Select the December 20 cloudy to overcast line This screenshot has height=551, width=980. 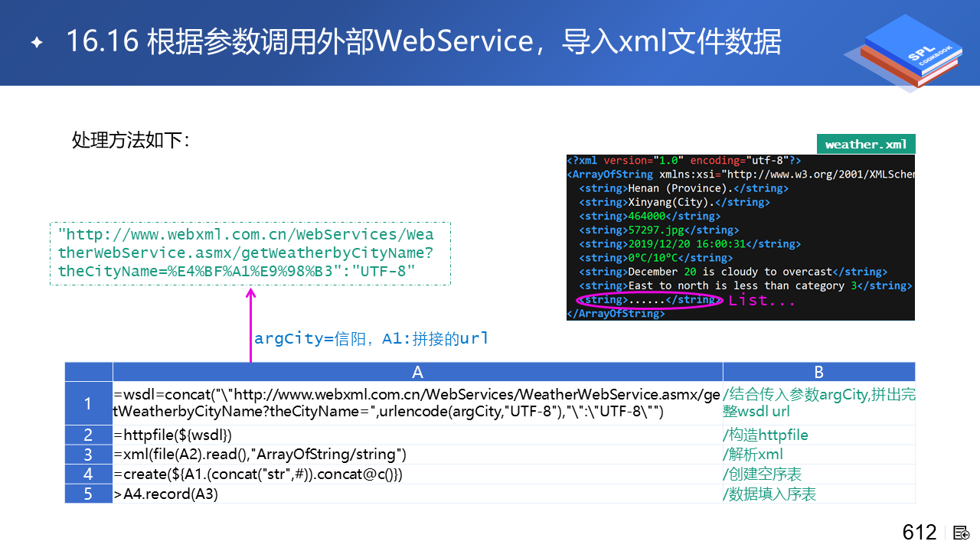(x=733, y=272)
